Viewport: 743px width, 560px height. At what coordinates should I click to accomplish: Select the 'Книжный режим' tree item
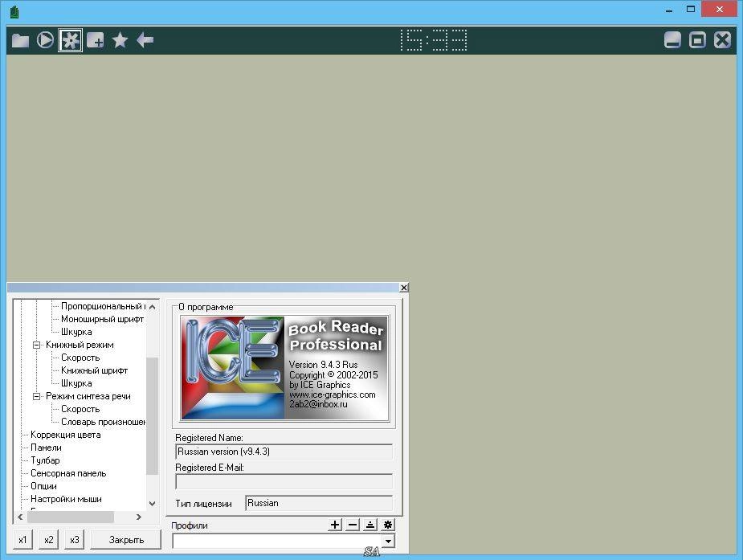[80, 345]
